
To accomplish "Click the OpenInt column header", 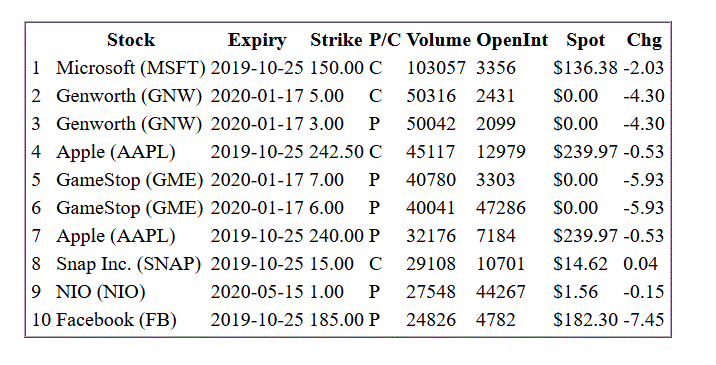I will pyautogui.click(x=512, y=40).
